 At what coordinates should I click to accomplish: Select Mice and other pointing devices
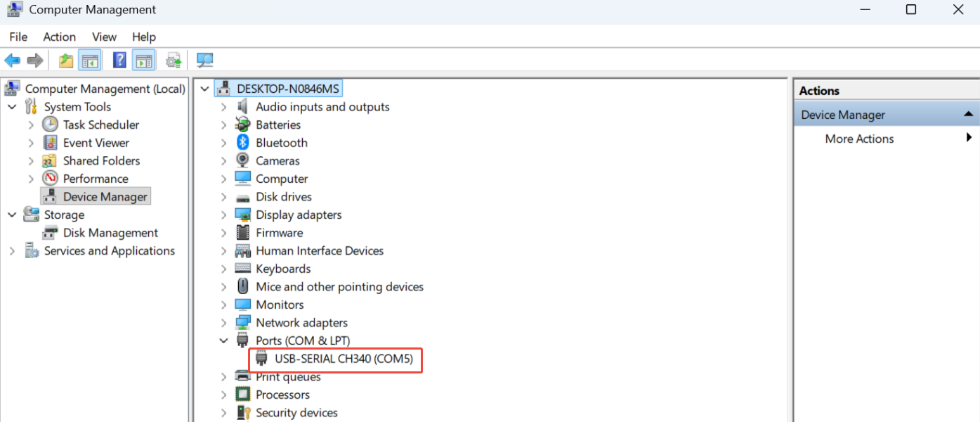tap(339, 287)
